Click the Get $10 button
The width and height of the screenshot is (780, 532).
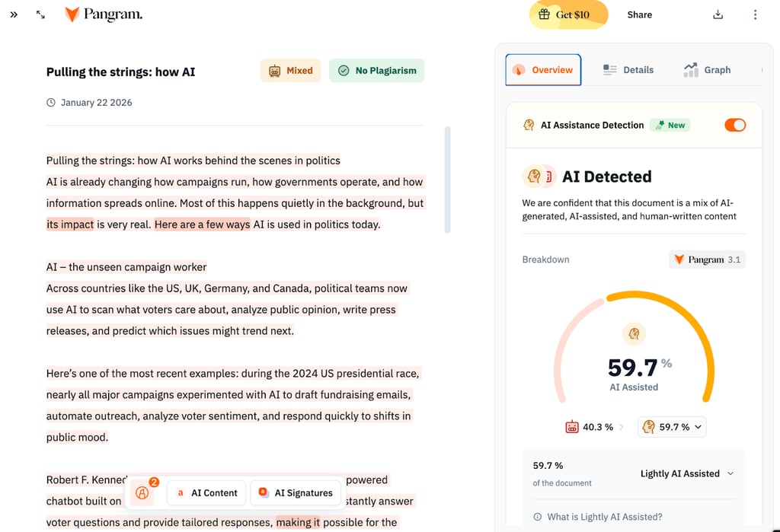click(568, 14)
